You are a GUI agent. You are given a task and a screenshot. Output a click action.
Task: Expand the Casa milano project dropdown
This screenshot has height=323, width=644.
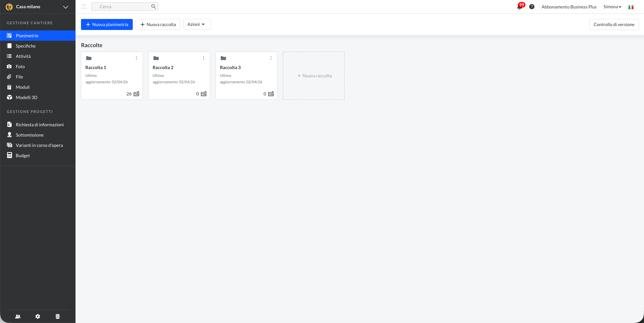tap(65, 7)
